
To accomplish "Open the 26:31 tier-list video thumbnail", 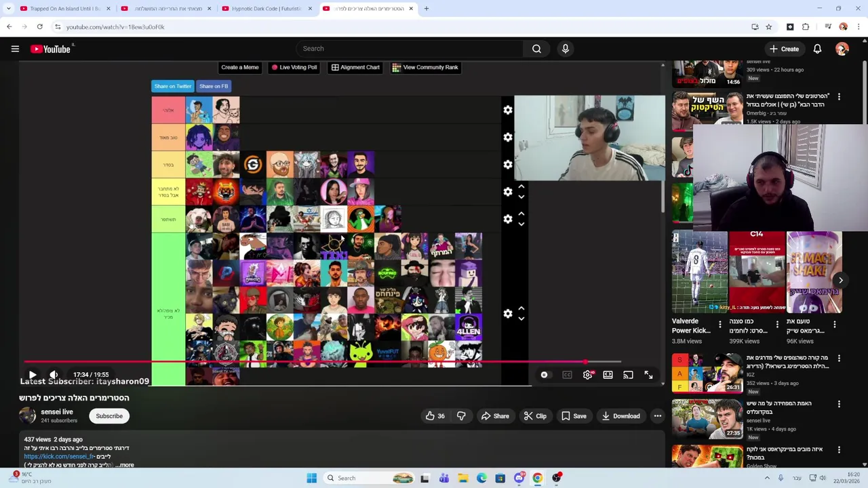I will point(707,373).
